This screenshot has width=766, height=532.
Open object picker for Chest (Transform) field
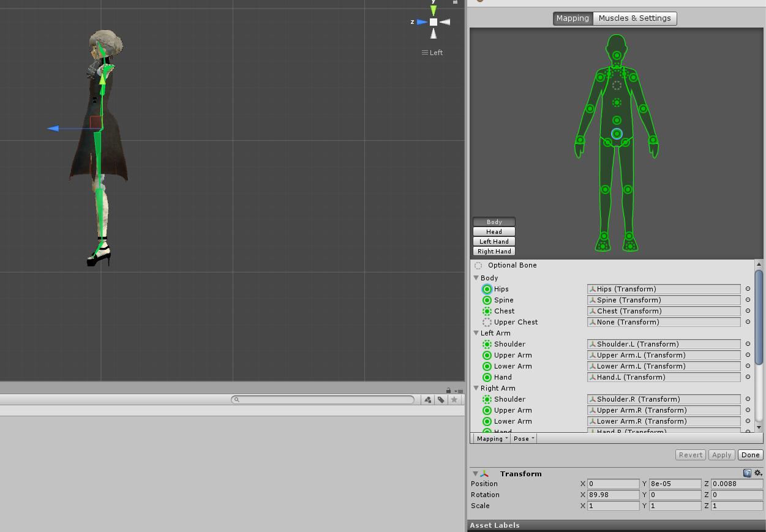tap(748, 311)
